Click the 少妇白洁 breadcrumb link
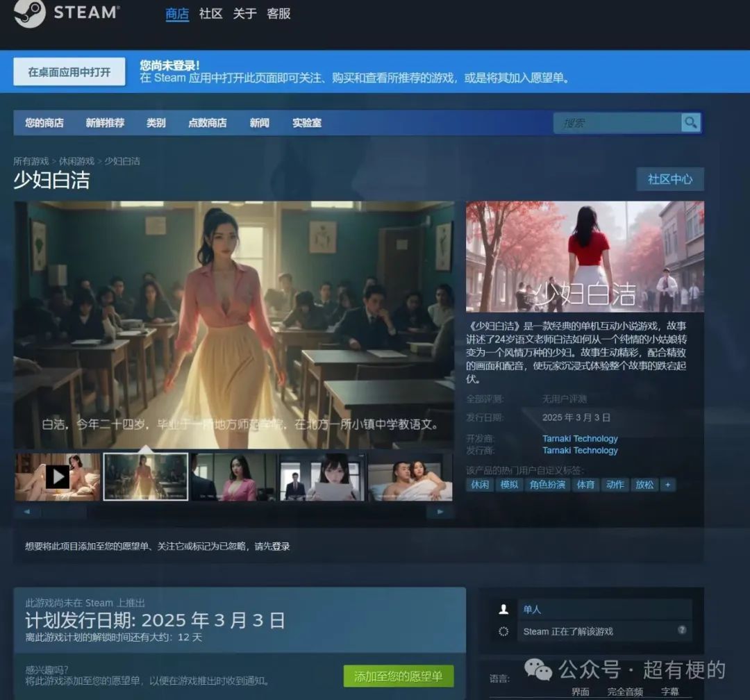Viewport: 750px width, 700px height. coord(122,161)
